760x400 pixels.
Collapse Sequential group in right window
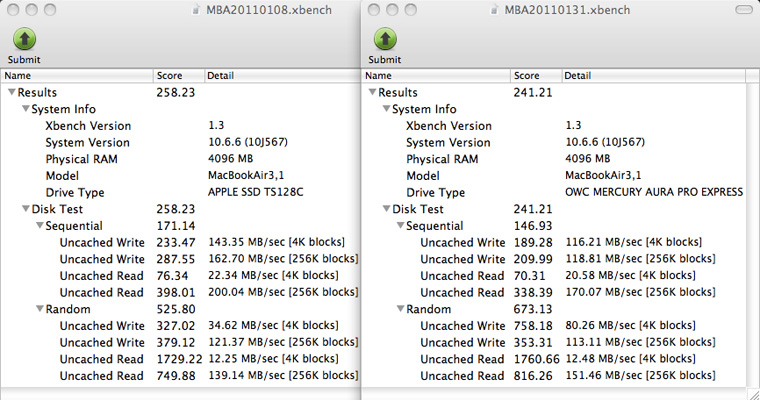(400, 225)
